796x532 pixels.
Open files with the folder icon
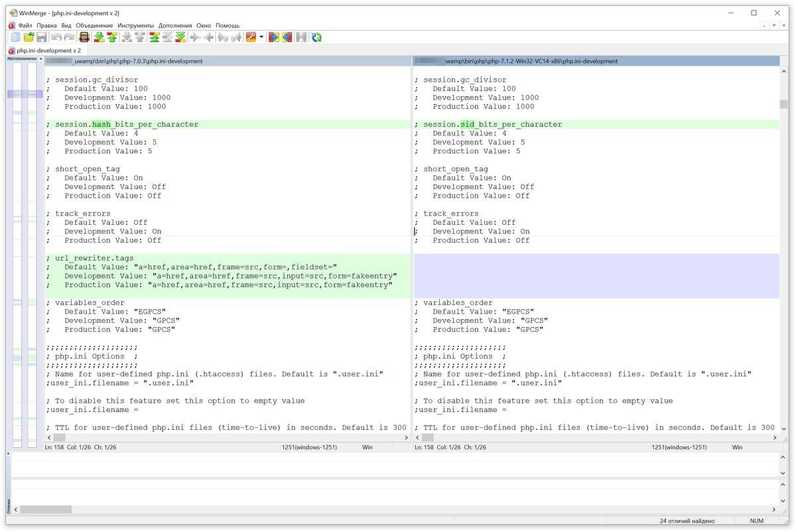coord(29,37)
